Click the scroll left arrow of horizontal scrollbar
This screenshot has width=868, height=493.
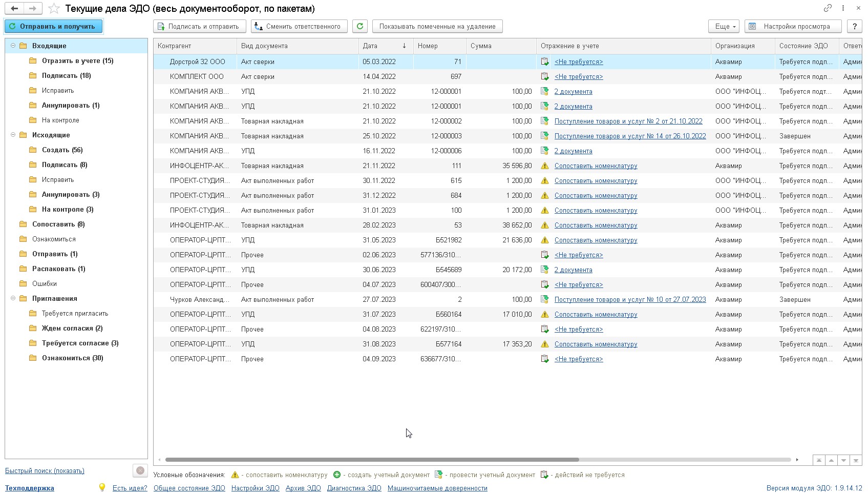pyautogui.click(x=160, y=460)
